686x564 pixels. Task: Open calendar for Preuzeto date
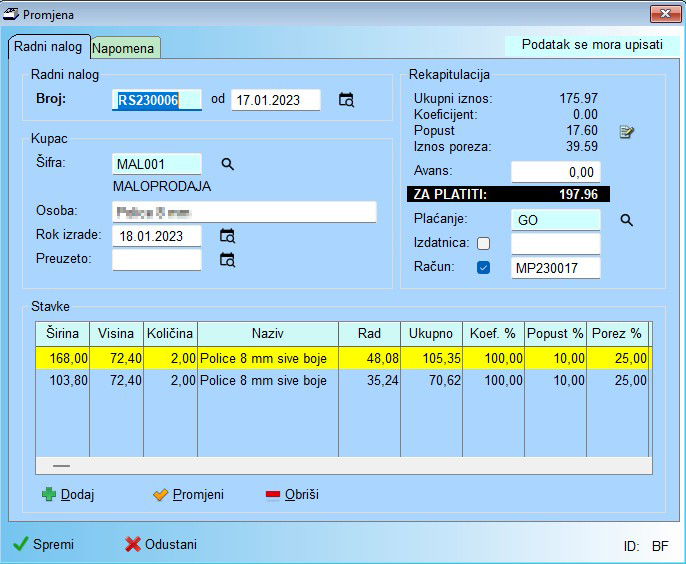[x=227, y=260]
